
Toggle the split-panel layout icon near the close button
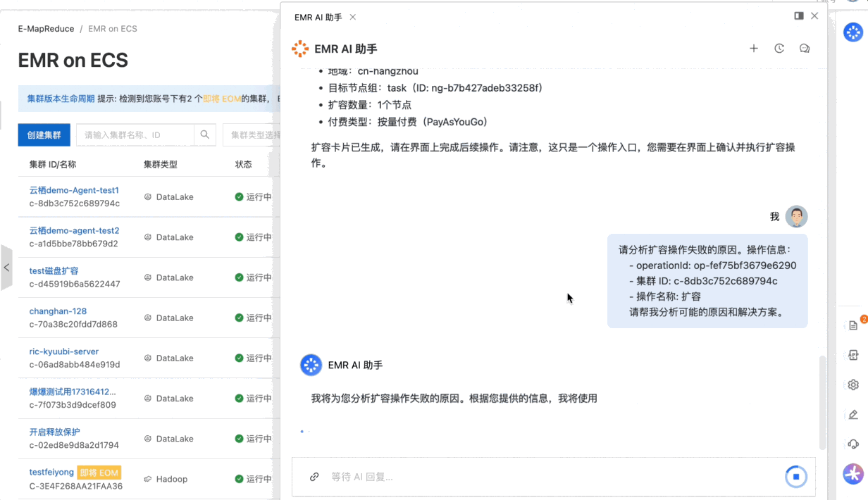(x=798, y=15)
